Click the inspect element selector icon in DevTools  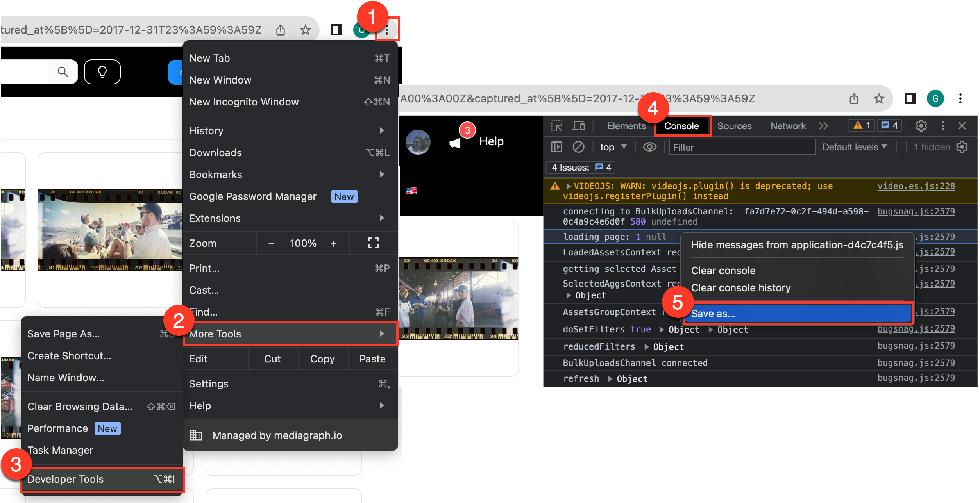tap(556, 126)
